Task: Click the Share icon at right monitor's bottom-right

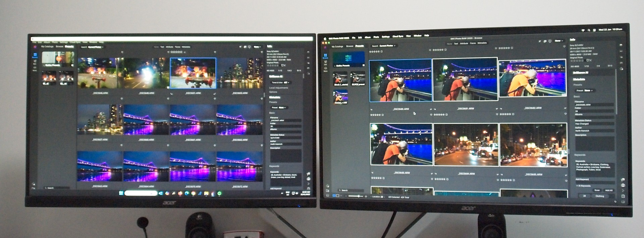Action: pos(623,196)
